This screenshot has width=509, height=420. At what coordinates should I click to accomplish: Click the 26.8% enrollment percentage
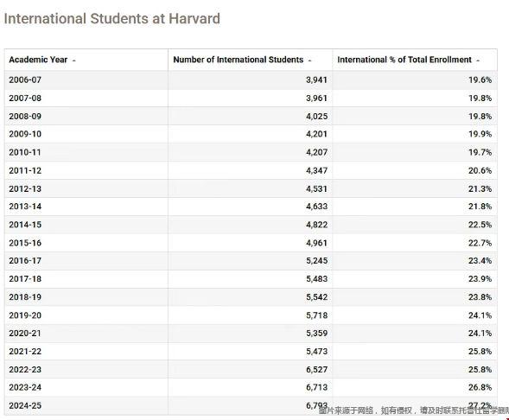480,387
